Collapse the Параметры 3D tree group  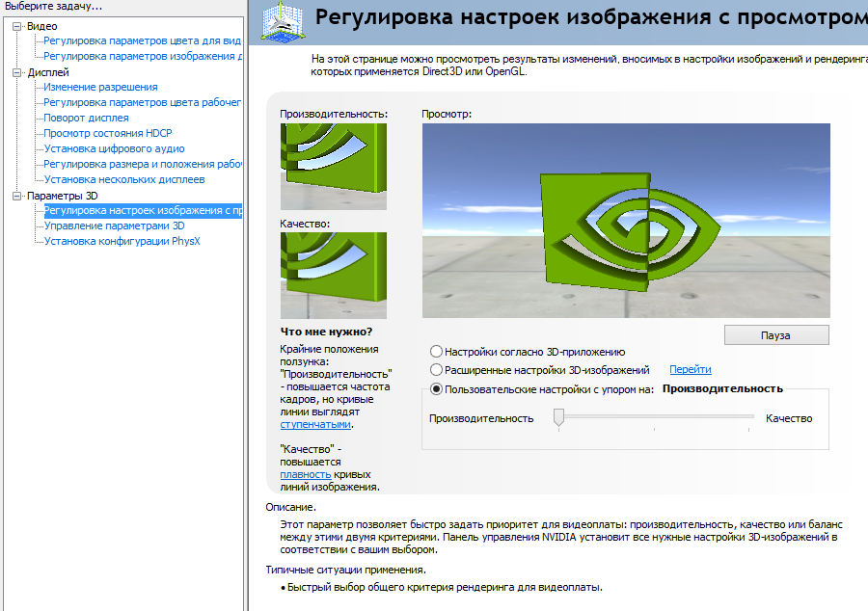pyautogui.click(x=17, y=196)
